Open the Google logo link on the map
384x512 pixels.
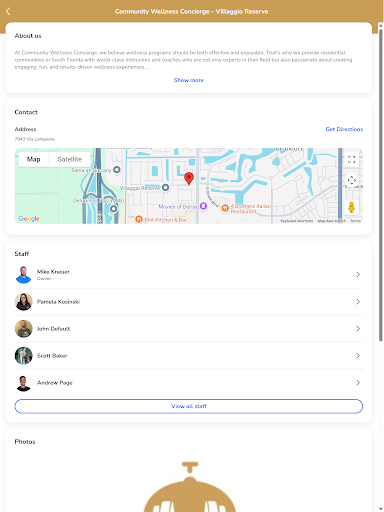pos(29,218)
